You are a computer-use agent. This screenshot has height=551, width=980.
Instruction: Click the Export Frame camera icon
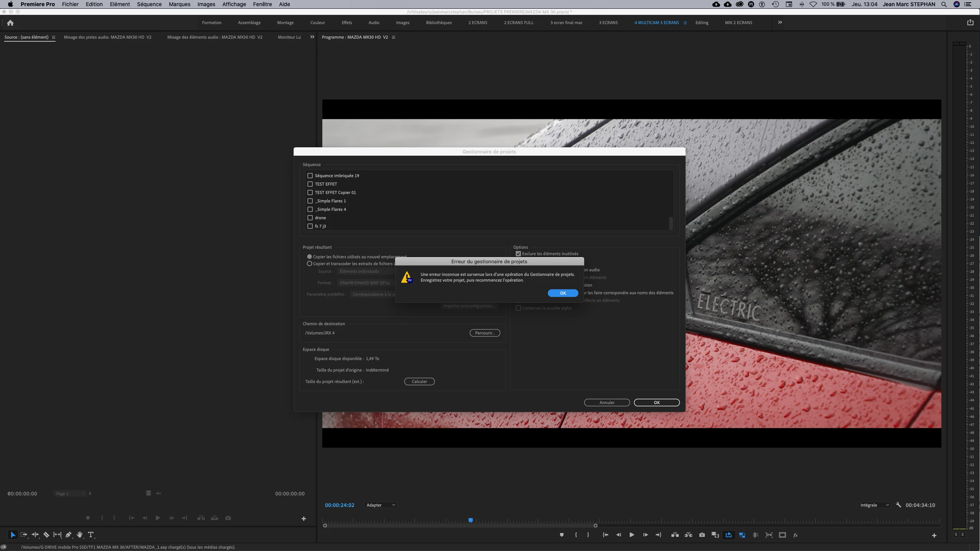[x=702, y=535]
